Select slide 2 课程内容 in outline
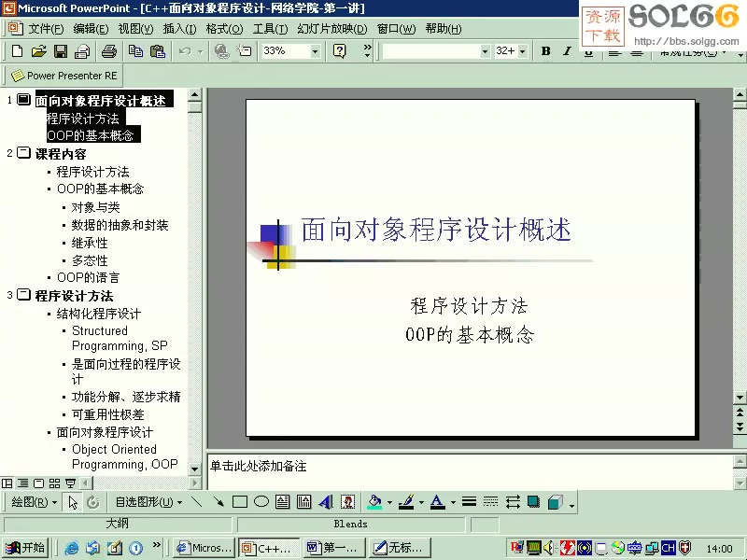The width and height of the screenshot is (747, 560). tap(61, 154)
